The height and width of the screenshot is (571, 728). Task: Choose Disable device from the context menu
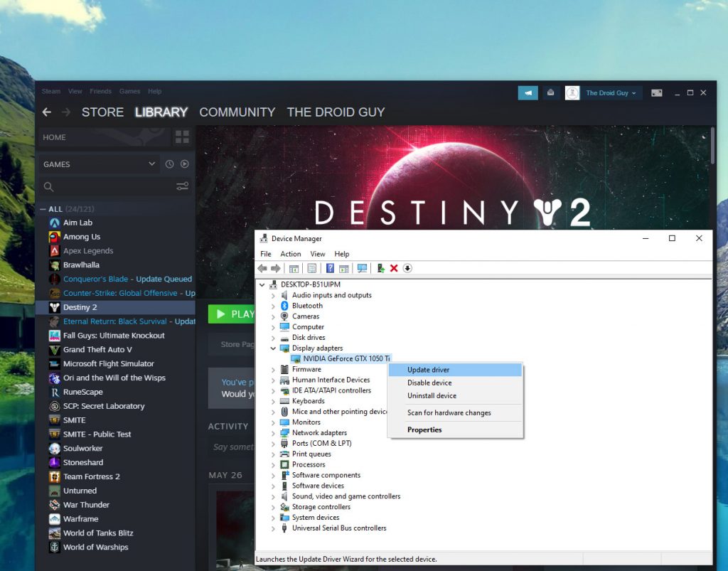[x=456, y=383]
